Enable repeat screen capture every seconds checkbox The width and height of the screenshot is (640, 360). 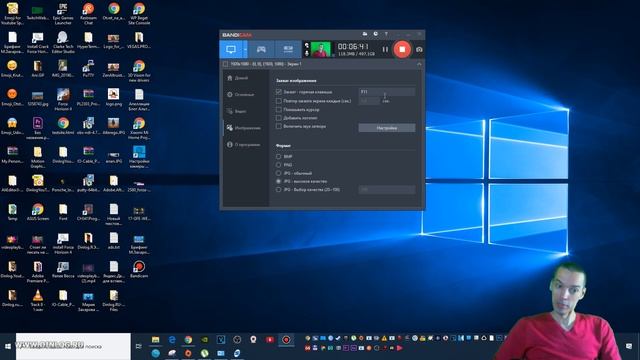tap(278, 101)
